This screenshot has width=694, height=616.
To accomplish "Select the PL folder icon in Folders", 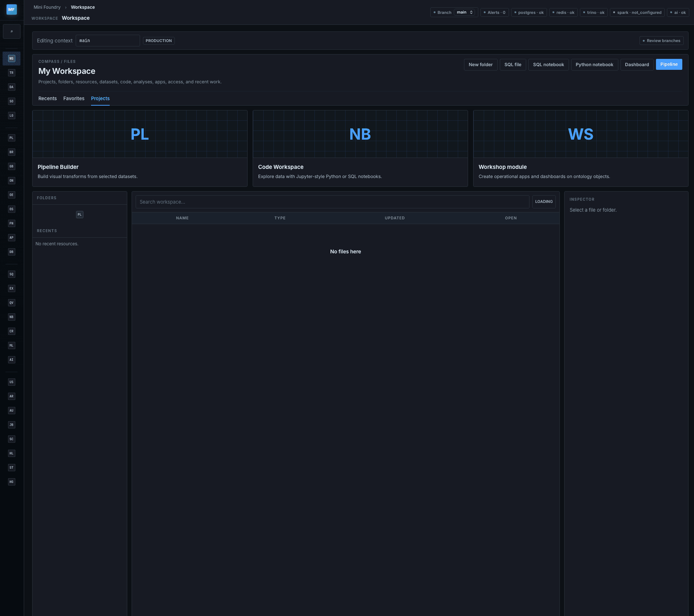I will 80,215.
